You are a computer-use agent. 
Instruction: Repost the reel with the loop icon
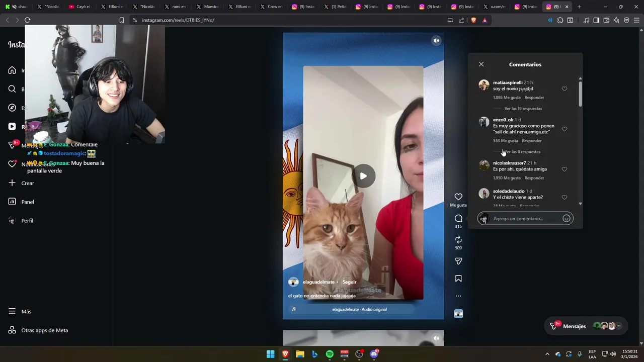(x=458, y=240)
